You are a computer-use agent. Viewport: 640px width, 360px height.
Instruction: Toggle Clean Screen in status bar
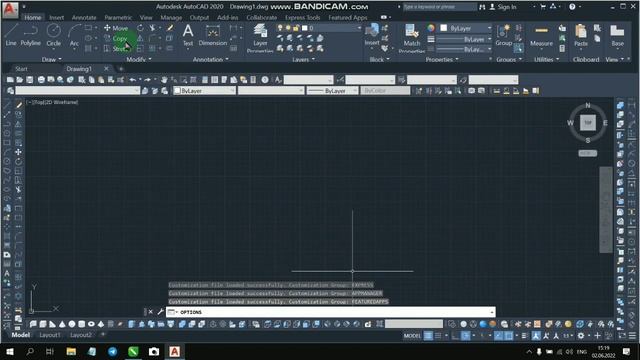(622, 336)
